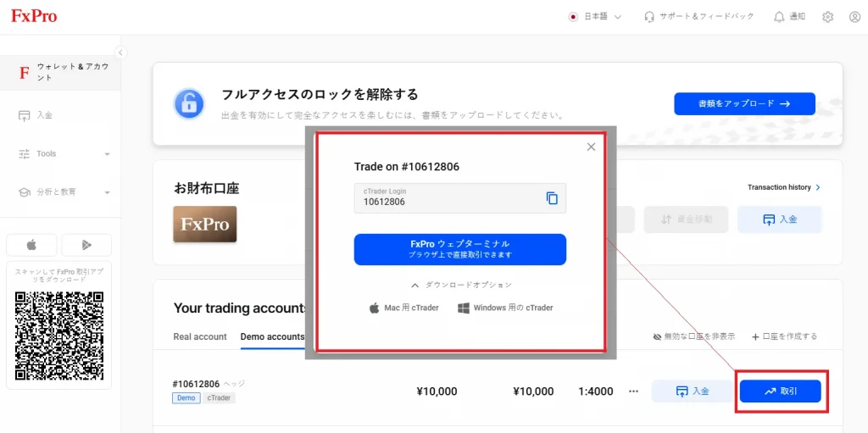868x433 pixels.
Task: Copy the cTrader login number
Action: point(552,198)
